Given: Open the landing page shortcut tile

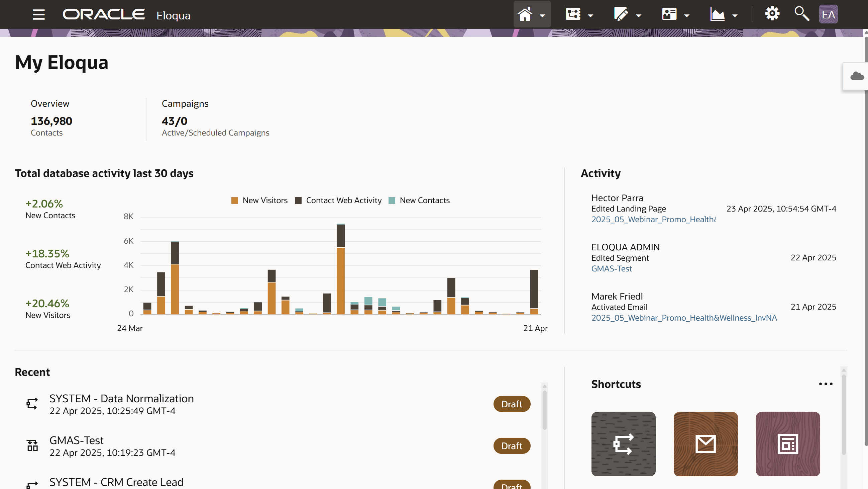Looking at the screenshot, I should pos(787,444).
